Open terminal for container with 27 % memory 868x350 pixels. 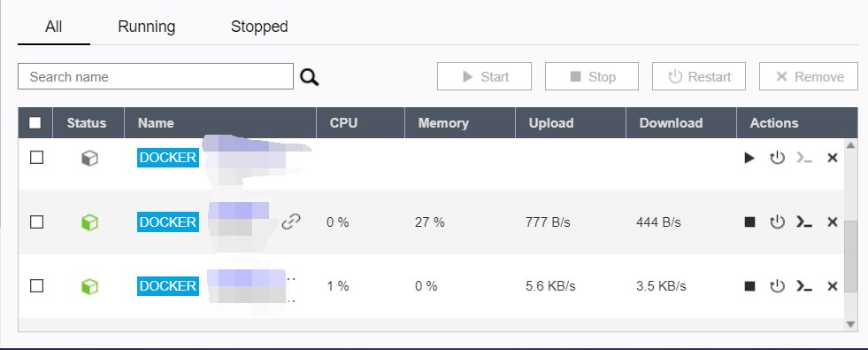(x=804, y=222)
